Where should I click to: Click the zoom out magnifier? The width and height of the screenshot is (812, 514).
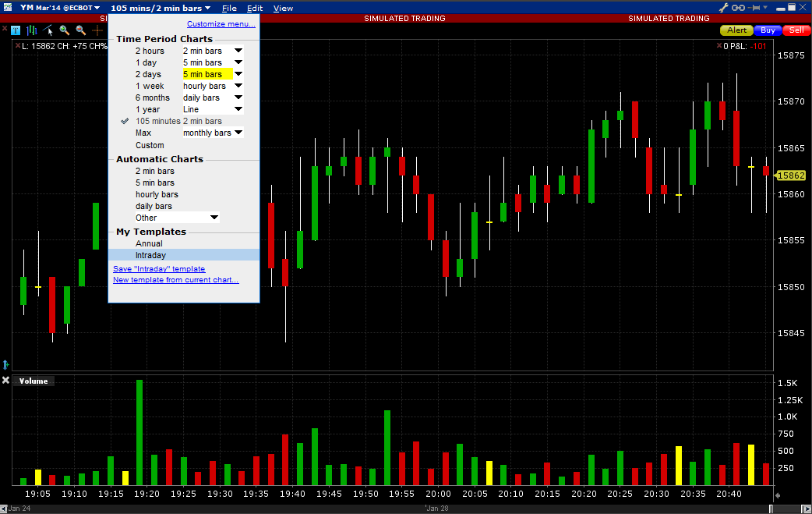coord(80,30)
